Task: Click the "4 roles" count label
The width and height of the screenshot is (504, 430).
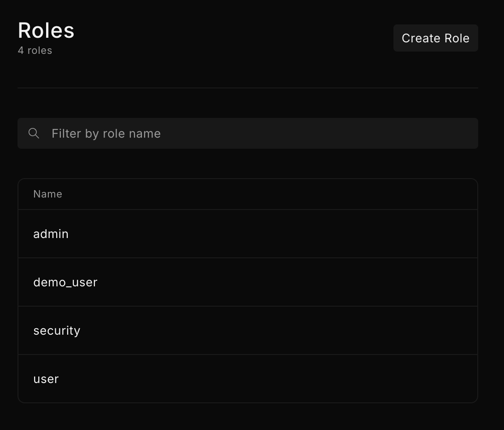Action: pos(35,51)
